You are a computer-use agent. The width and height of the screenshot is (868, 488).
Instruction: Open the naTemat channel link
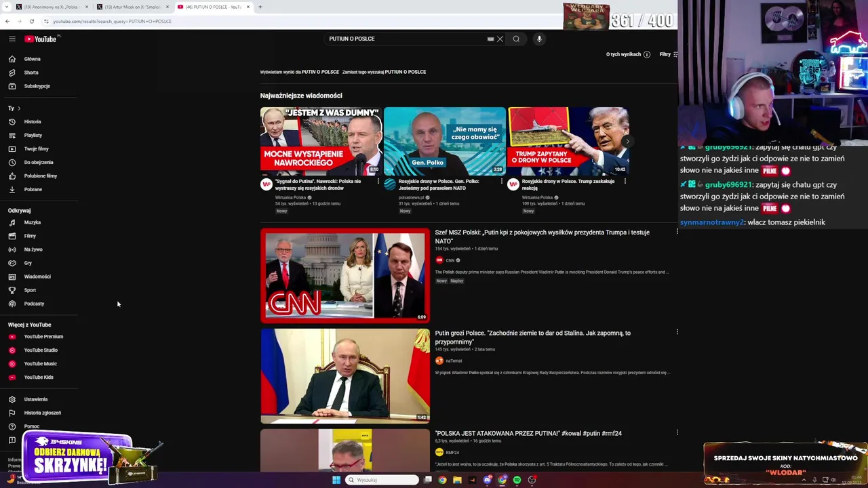pyautogui.click(x=454, y=361)
